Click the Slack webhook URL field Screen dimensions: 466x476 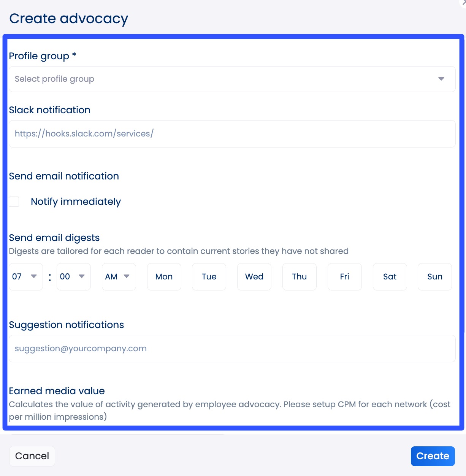232,133
